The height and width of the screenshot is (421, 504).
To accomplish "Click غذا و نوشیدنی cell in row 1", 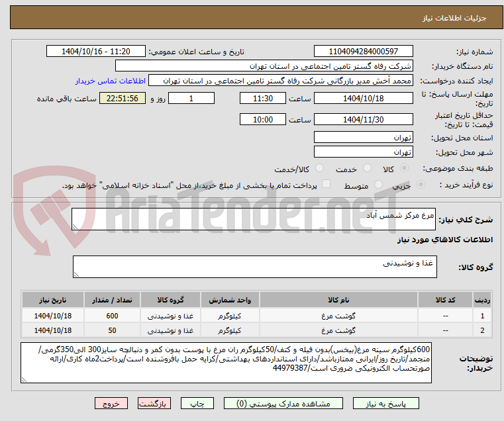I will tap(170, 316).
